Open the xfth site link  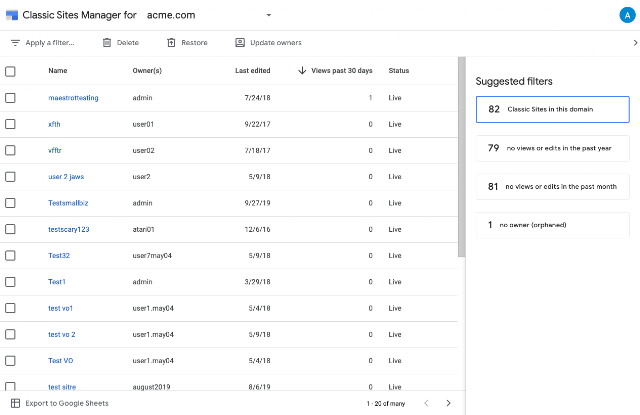54,124
